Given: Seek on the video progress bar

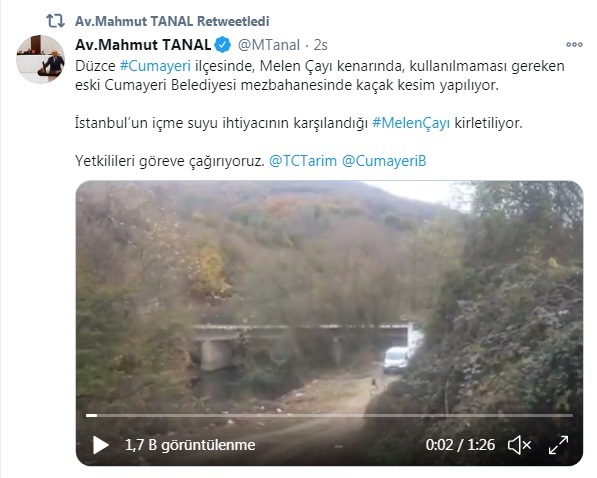Looking at the screenshot, I should click(329, 416).
